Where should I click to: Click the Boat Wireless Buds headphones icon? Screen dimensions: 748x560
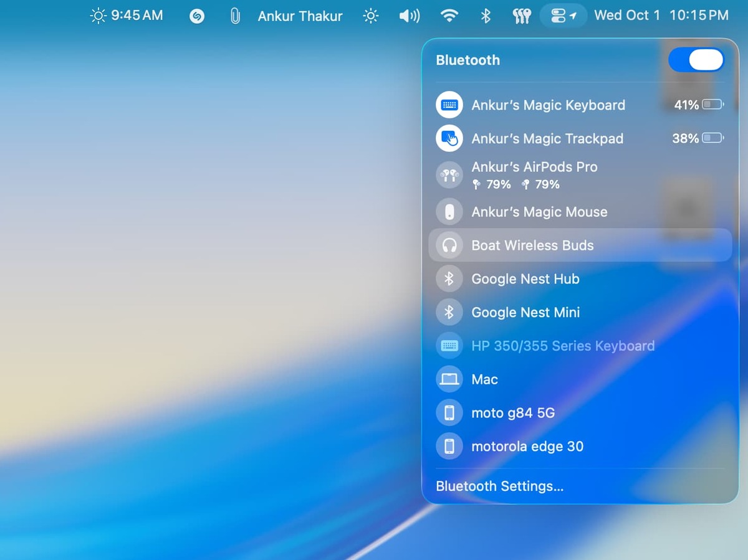click(449, 245)
